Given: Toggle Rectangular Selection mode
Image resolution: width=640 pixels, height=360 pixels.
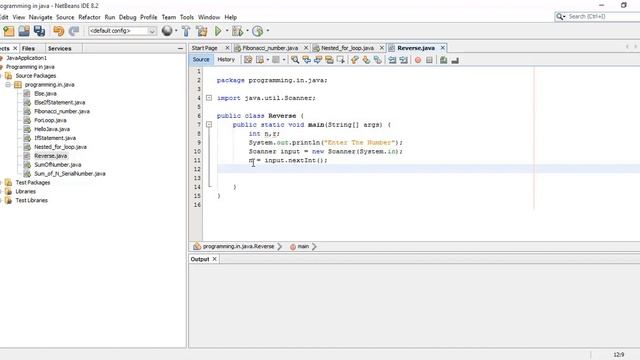Looking at the screenshot, I should 340,60.
